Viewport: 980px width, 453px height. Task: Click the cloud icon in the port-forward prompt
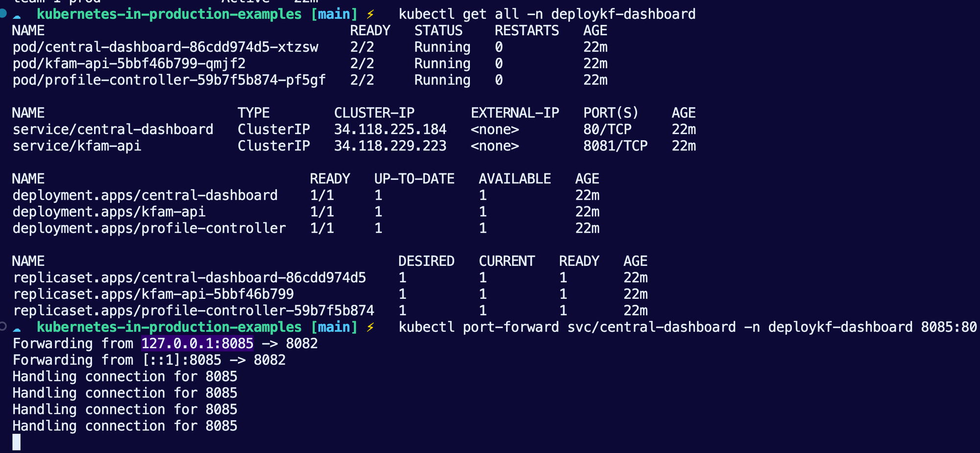[x=17, y=329]
